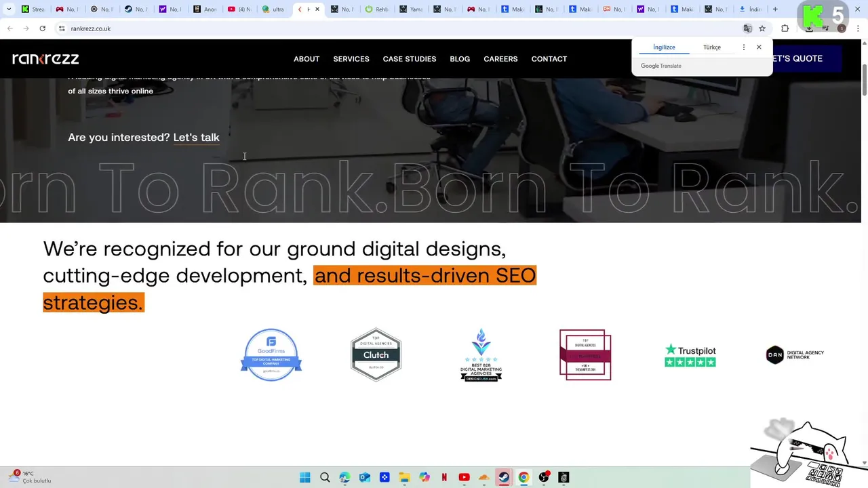Image resolution: width=868 pixels, height=488 pixels.
Task: Select İngilizce in translate popup
Action: [x=664, y=47]
